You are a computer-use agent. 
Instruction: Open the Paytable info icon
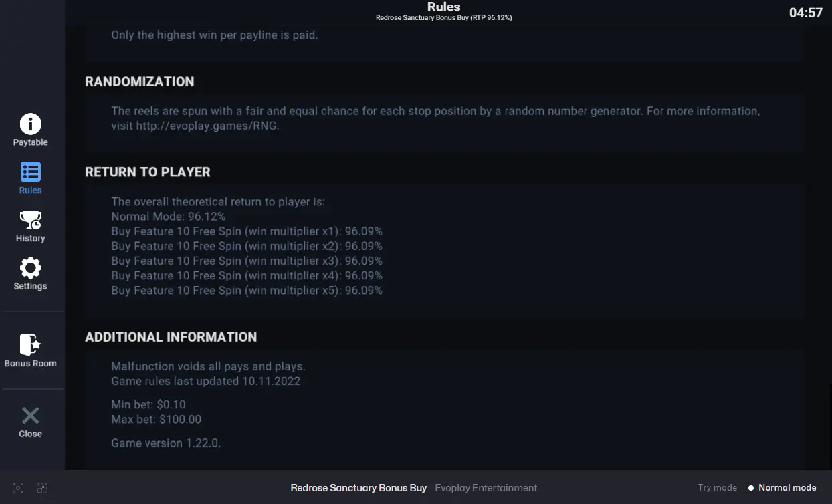coord(30,124)
